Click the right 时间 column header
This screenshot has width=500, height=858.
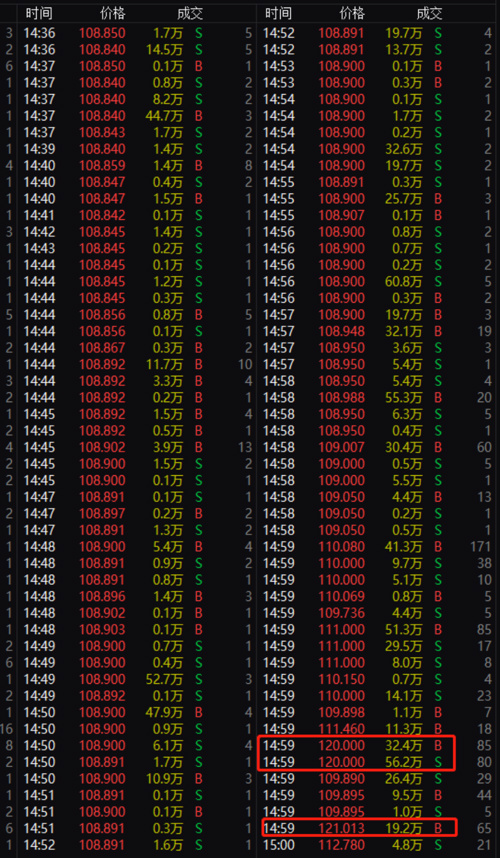278,13
